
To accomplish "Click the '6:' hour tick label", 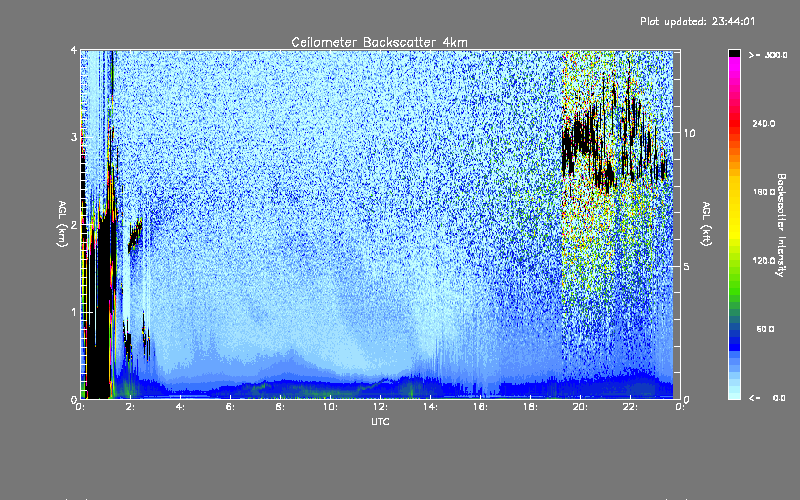I will coord(230,407).
